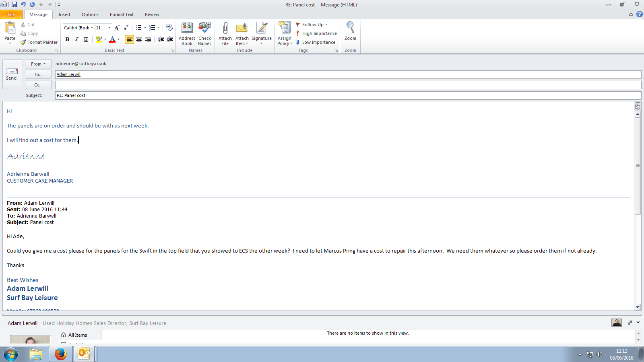Screen dimensions: 644x362
Task: Expand the Follow Up flag menu
Action: click(x=312, y=25)
